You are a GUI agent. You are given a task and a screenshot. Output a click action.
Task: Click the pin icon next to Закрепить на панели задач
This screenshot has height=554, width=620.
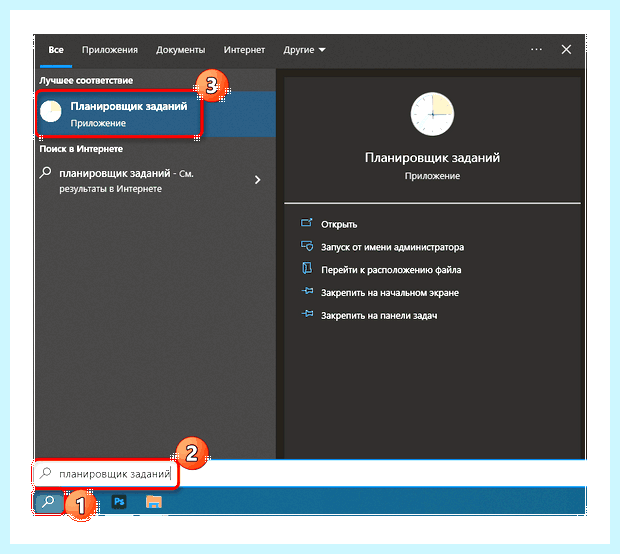(x=307, y=314)
